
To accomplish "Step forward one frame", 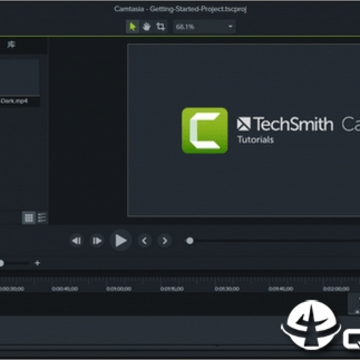I will pyautogui.click(x=97, y=241).
